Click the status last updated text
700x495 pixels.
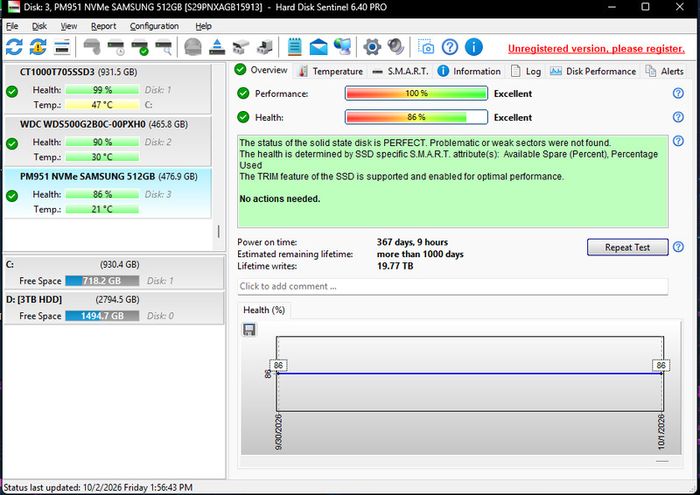click(98, 487)
